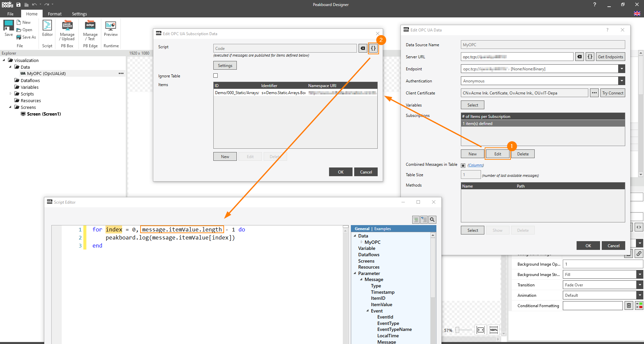Click OK in Edit OPC UA Data
Viewport: 644px width, 344px height.
(588, 246)
